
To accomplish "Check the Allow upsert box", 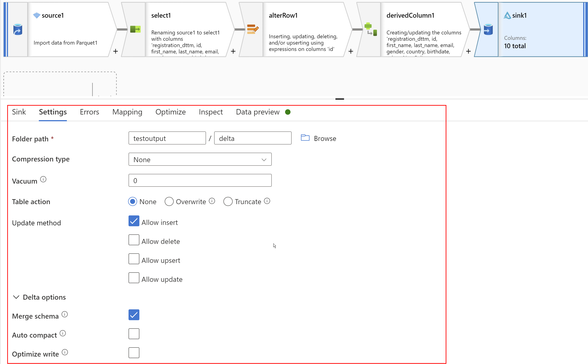I will point(134,259).
